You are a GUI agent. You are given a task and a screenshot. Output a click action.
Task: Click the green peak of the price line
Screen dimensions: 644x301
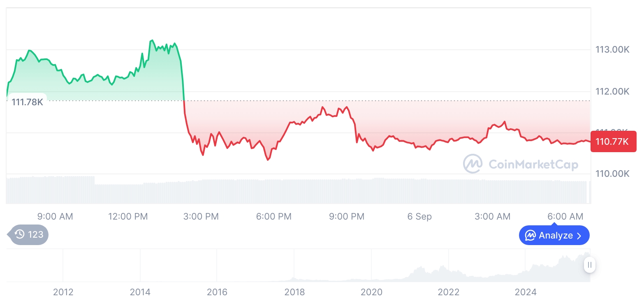[x=152, y=40]
